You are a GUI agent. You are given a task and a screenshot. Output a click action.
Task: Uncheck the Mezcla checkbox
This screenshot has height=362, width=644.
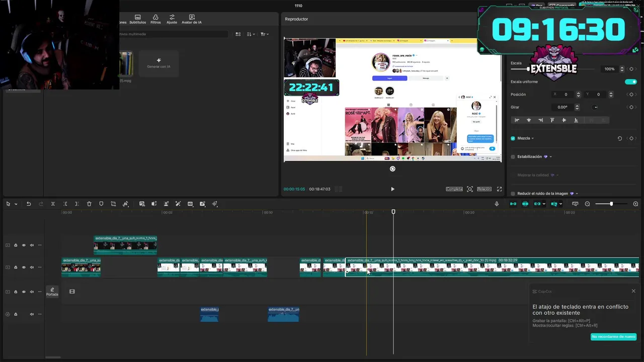513,138
